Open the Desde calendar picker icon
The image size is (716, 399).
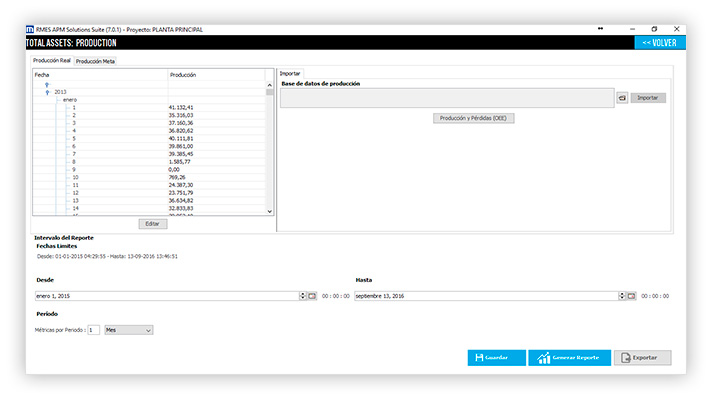(312, 296)
